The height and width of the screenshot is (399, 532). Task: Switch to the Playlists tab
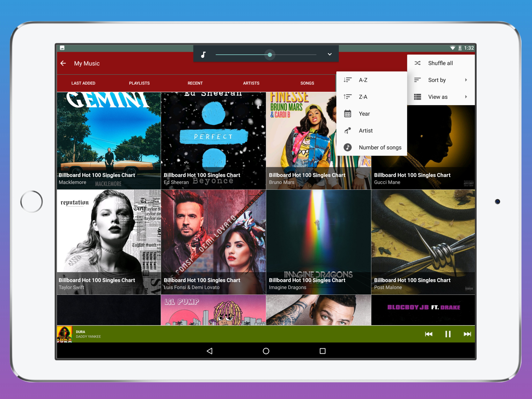[x=139, y=83]
